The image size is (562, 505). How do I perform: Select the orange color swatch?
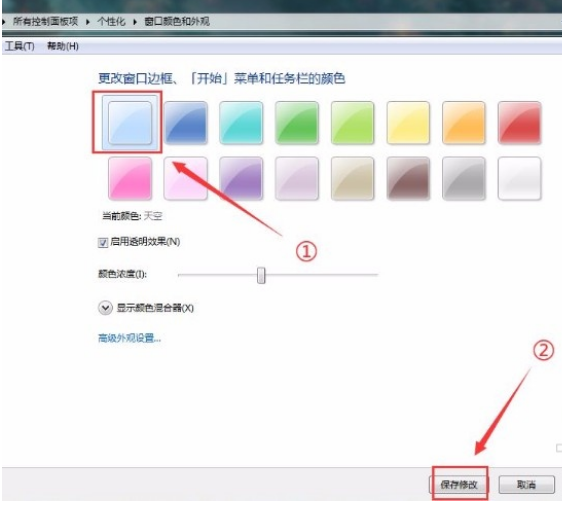click(x=464, y=123)
